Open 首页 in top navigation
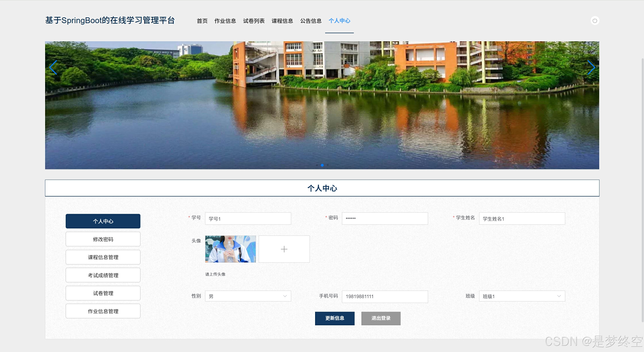This screenshot has height=352, width=644. click(202, 21)
